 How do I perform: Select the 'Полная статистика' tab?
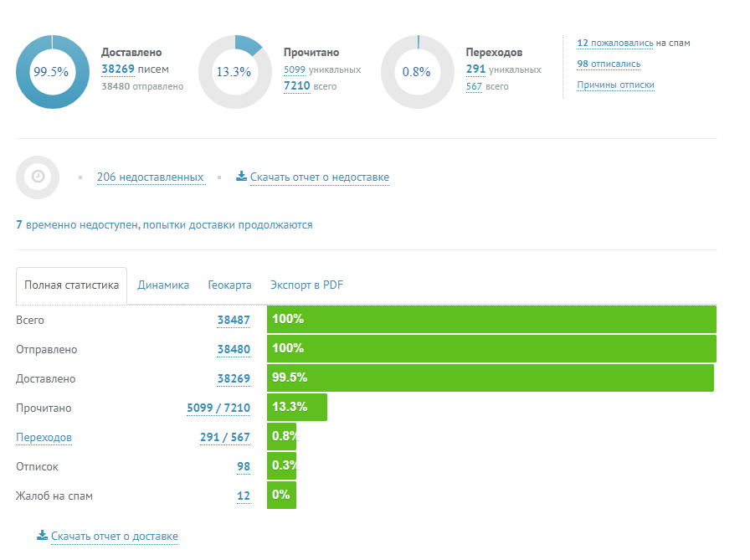[x=71, y=285]
